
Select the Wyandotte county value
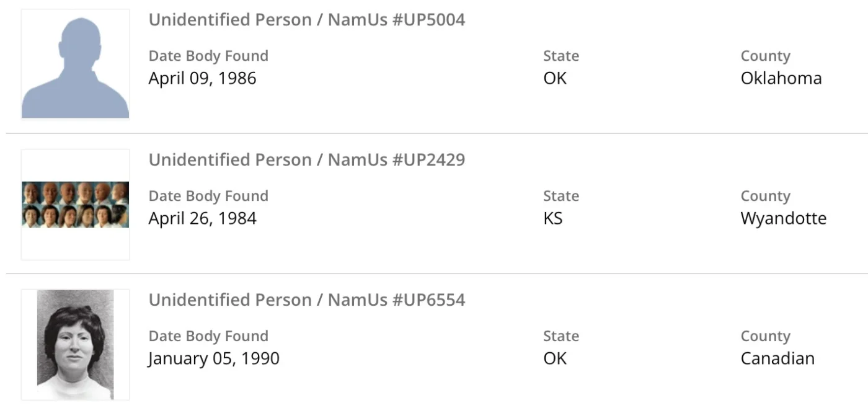click(x=783, y=218)
